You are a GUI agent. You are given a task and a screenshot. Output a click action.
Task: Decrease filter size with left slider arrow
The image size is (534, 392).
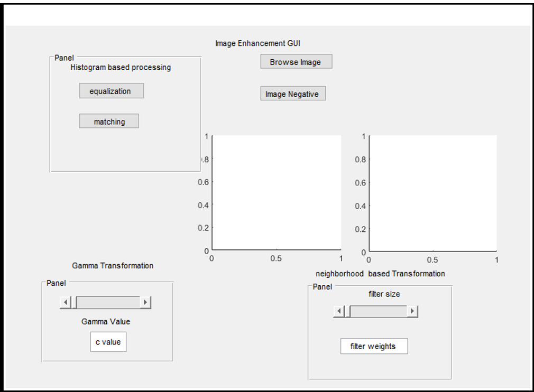[338, 311]
